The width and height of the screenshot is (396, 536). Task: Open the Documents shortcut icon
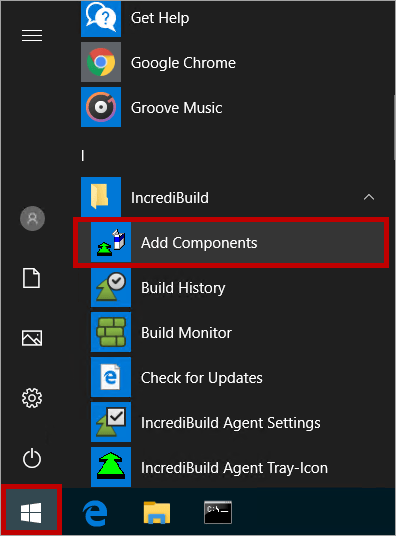tap(31, 278)
